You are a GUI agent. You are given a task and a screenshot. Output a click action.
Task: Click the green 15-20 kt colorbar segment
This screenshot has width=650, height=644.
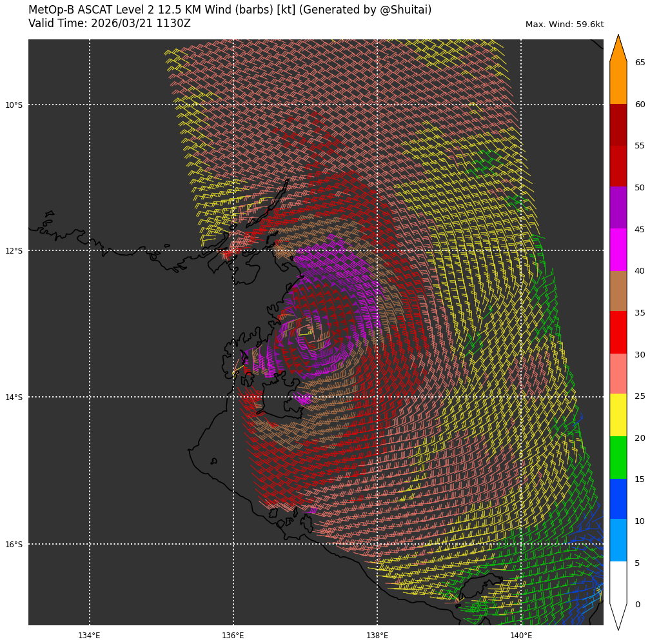[618, 457]
